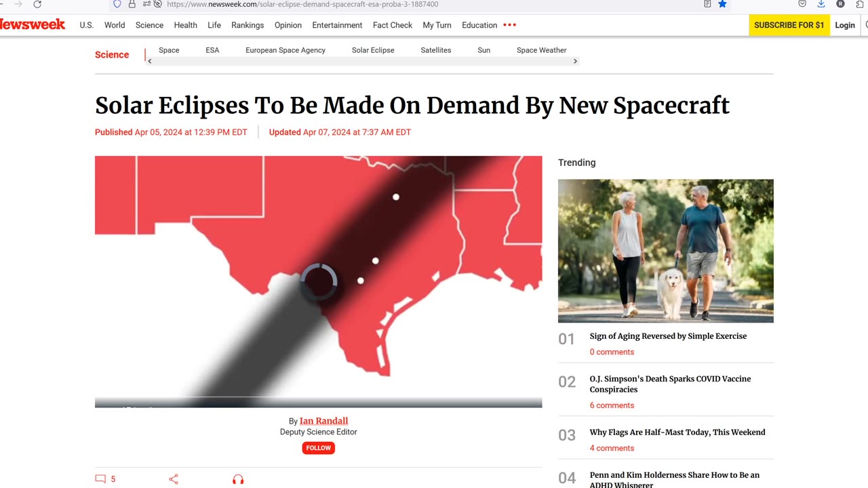This screenshot has width=868, height=488.
Task: Click the blue bookmark star
Action: tap(723, 4)
